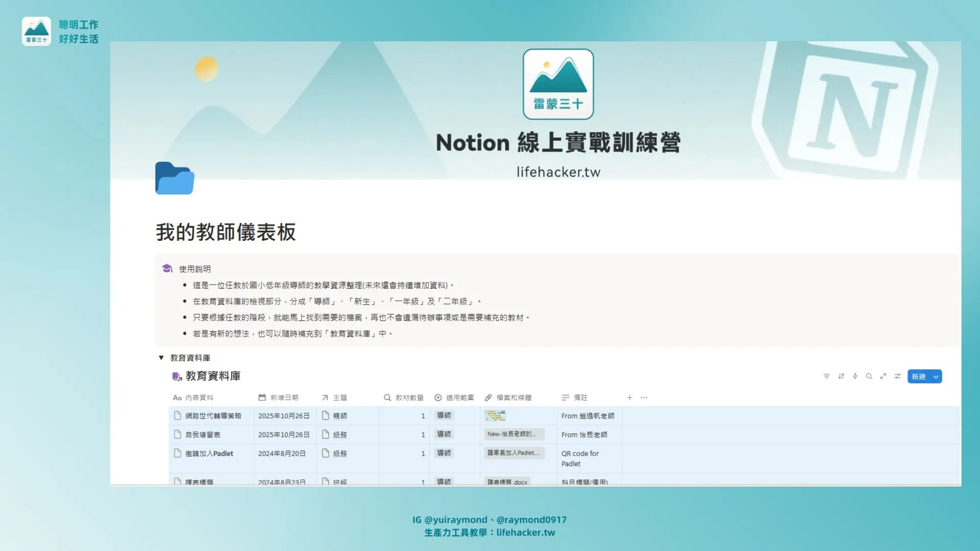Open view settings sliders icon
This screenshot has height=551, width=980.
[898, 376]
